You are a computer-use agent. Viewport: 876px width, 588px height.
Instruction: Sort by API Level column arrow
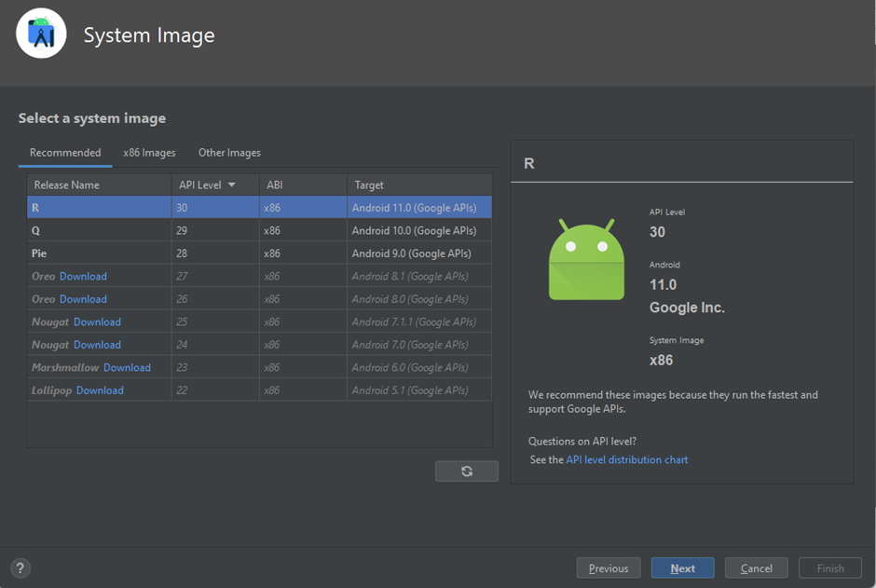click(x=231, y=185)
